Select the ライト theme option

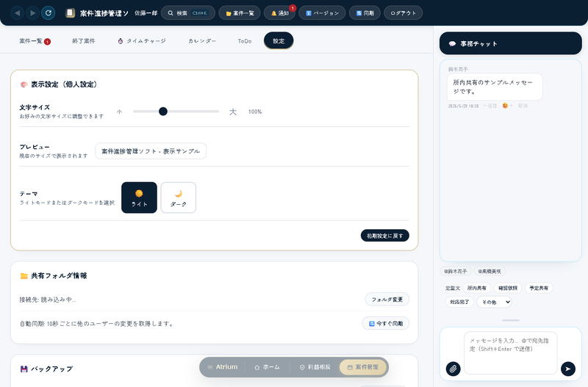139,198
